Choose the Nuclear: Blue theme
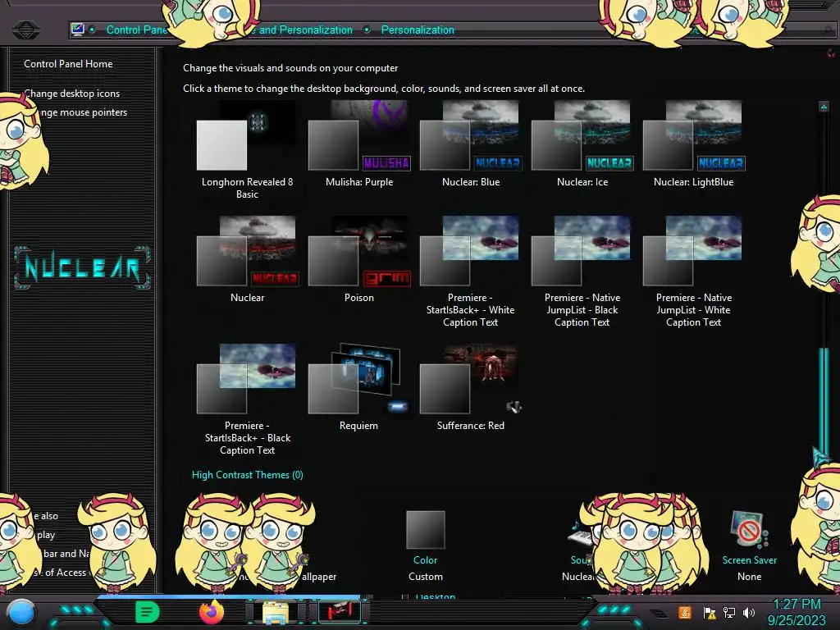Screen dimensions: 840x630 point(470,144)
